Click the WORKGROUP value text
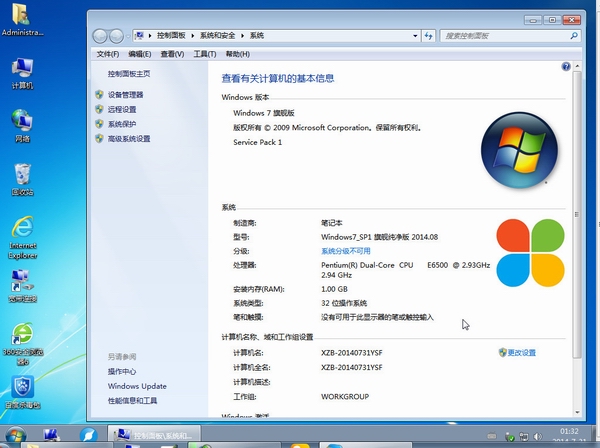The width and height of the screenshot is (600, 448). 345,397
